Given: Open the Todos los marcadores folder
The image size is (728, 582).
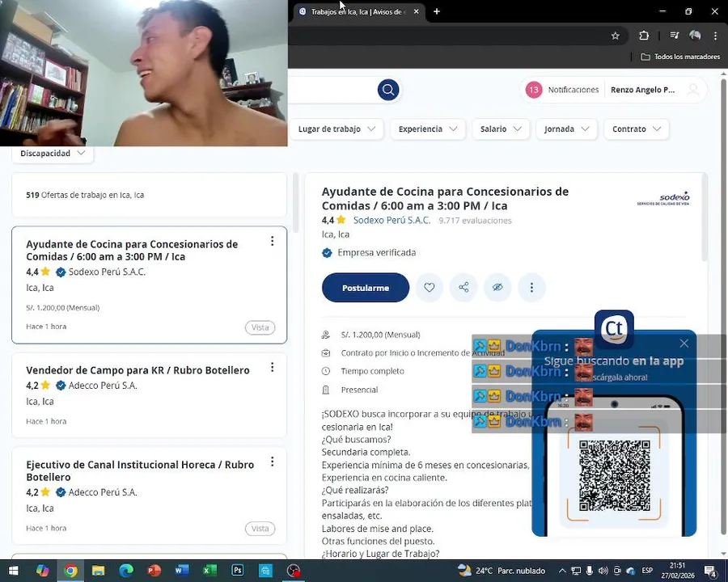Looking at the screenshot, I should tap(680, 57).
